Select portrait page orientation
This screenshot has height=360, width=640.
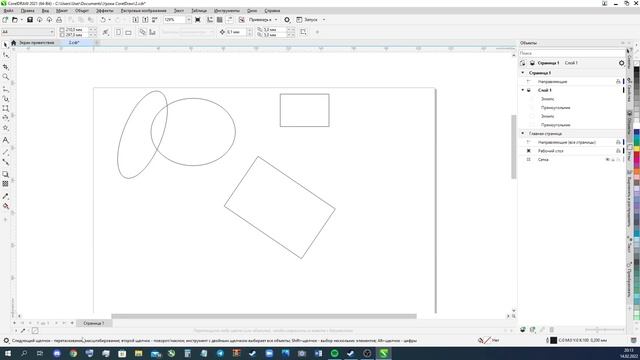(118, 32)
